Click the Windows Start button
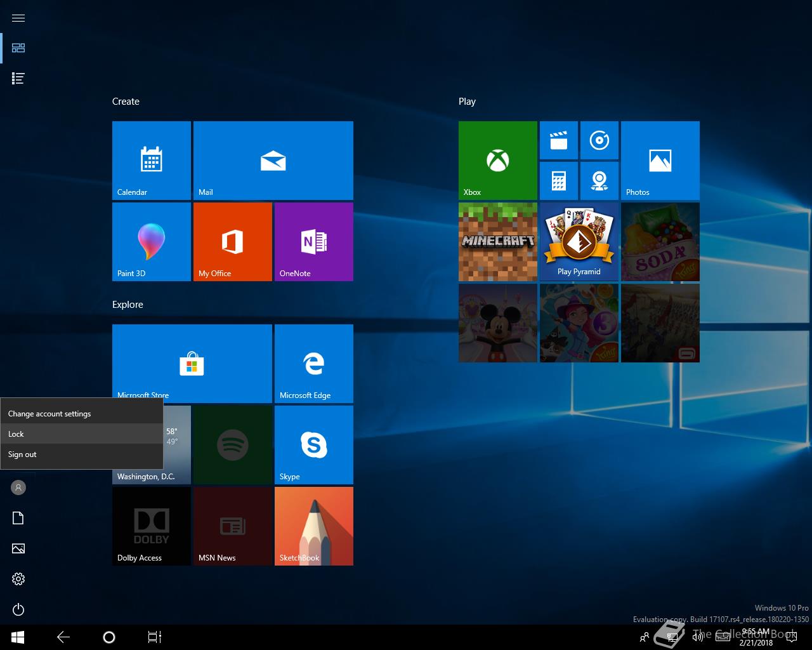The height and width of the screenshot is (650, 812). (x=18, y=637)
